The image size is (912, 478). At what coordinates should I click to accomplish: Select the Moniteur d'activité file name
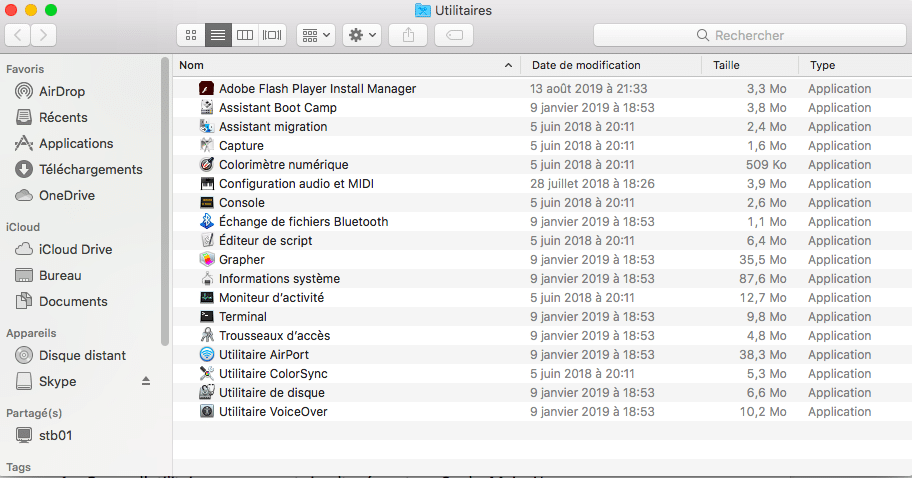(x=271, y=297)
